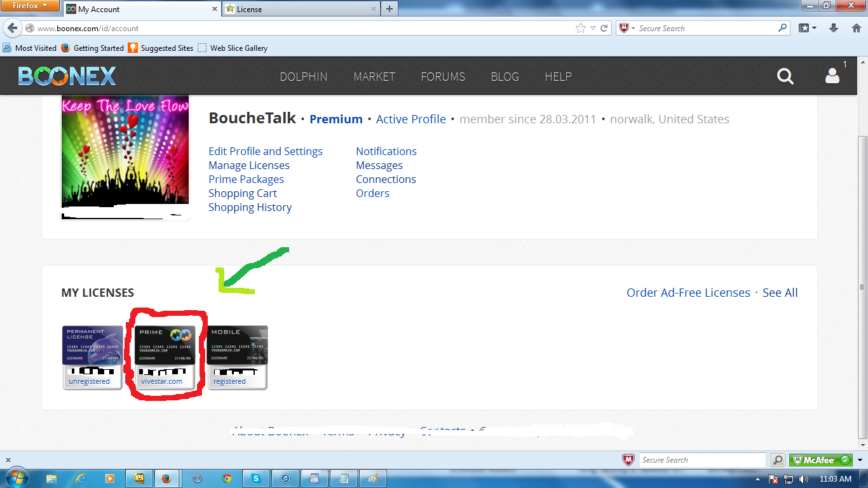The height and width of the screenshot is (488, 868).
Task: Go to the Firefox Home page icon
Action: (x=856, y=28)
